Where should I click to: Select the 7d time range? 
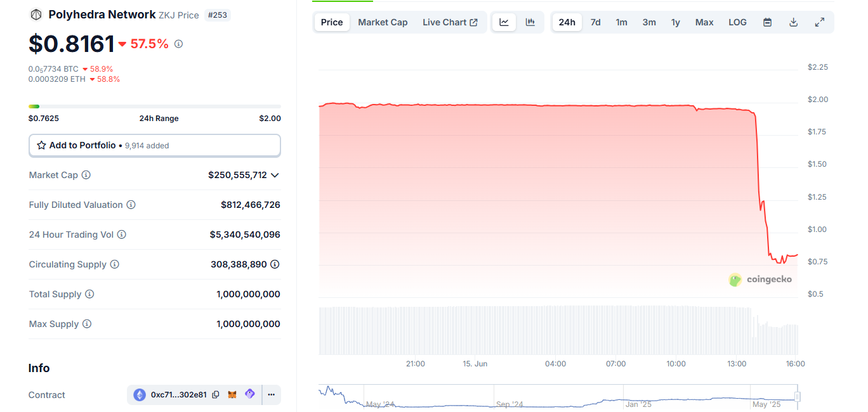(595, 22)
